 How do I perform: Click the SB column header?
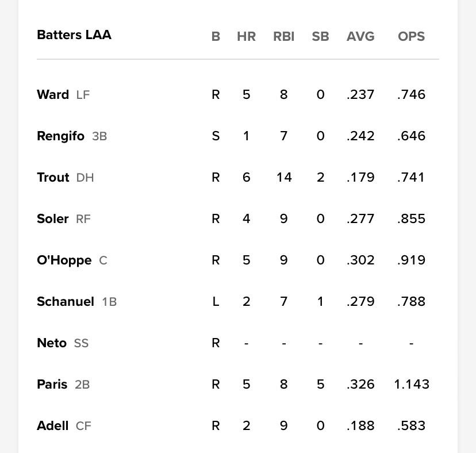[x=320, y=36]
